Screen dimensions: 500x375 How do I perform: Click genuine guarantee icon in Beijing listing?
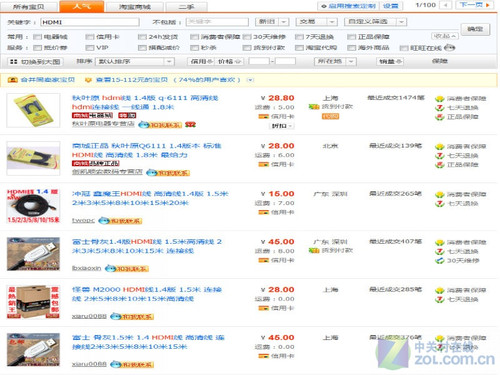[440, 165]
